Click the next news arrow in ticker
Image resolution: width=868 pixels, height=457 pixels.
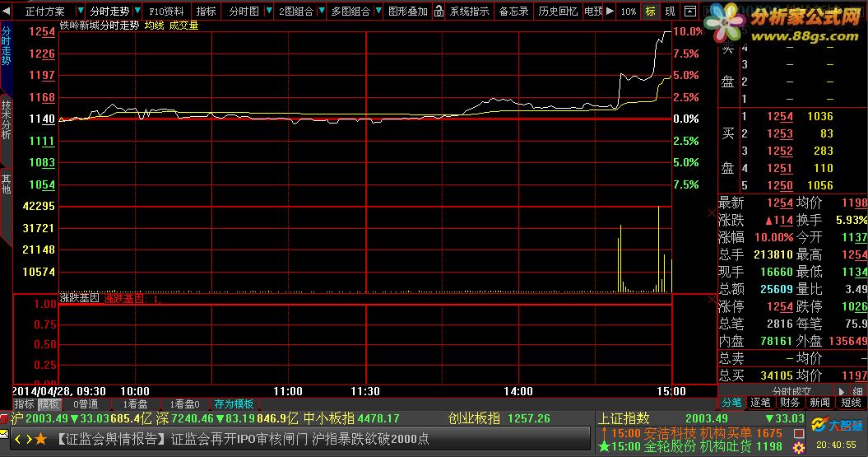(29, 439)
